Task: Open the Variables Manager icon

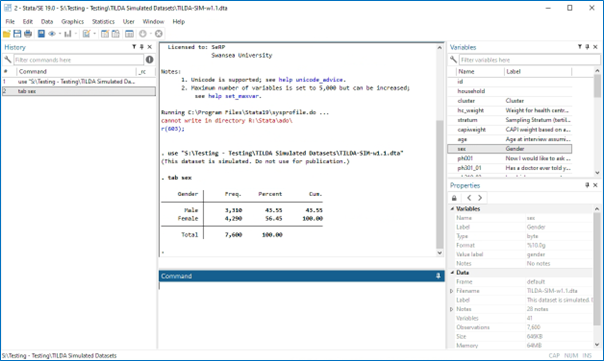Action: (129, 34)
